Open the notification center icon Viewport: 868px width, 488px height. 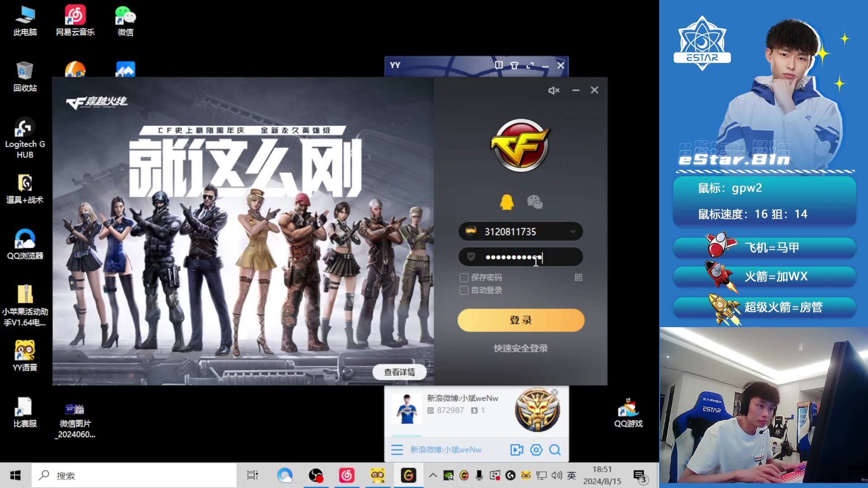640,476
